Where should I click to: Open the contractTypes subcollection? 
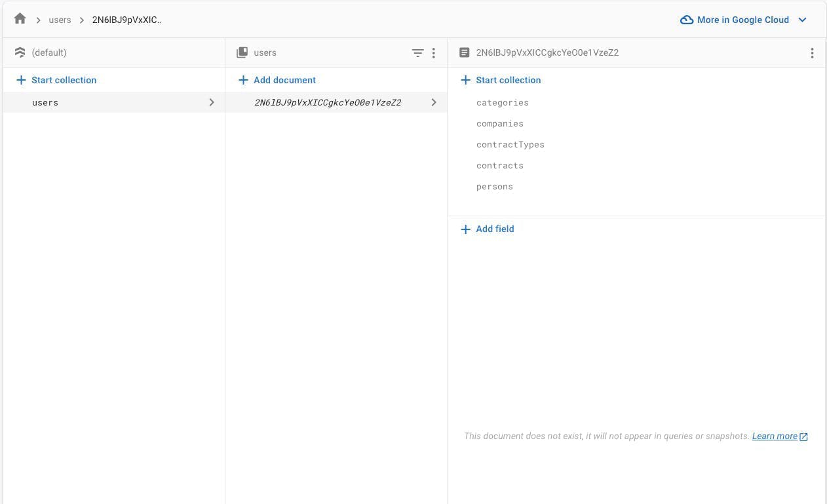click(510, 144)
